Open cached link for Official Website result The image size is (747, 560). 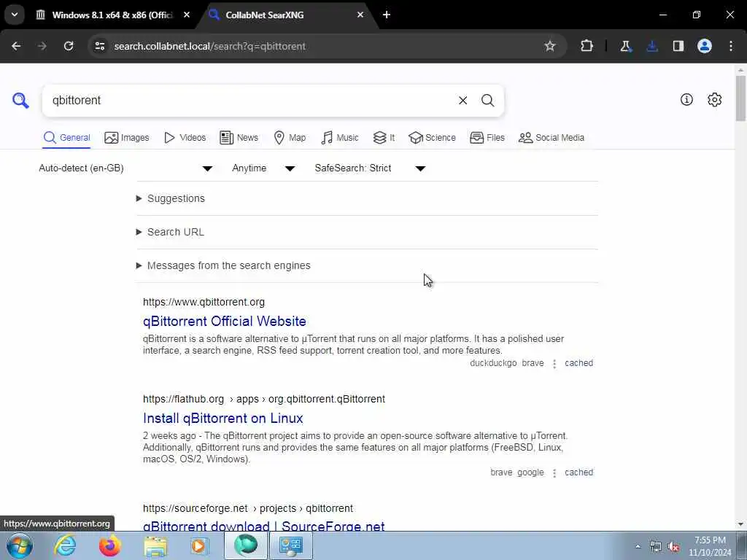pos(578,363)
